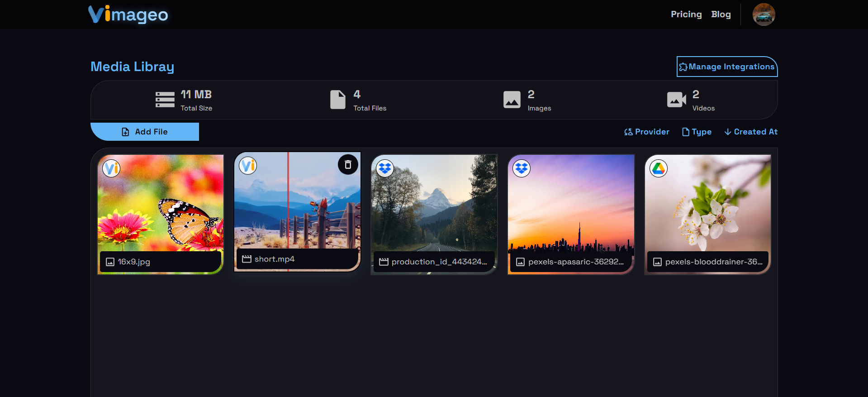Click Vimageo provider badge on 16x9.jpg

coord(111,168)
